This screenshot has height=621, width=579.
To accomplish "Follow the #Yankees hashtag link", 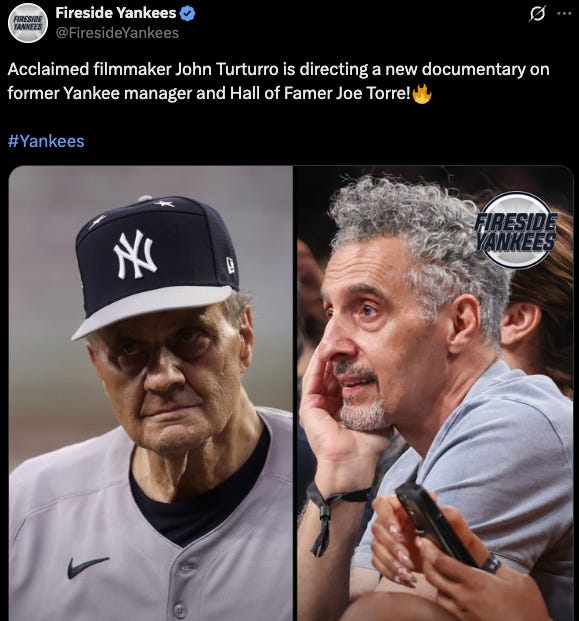I will pos(46,141).
